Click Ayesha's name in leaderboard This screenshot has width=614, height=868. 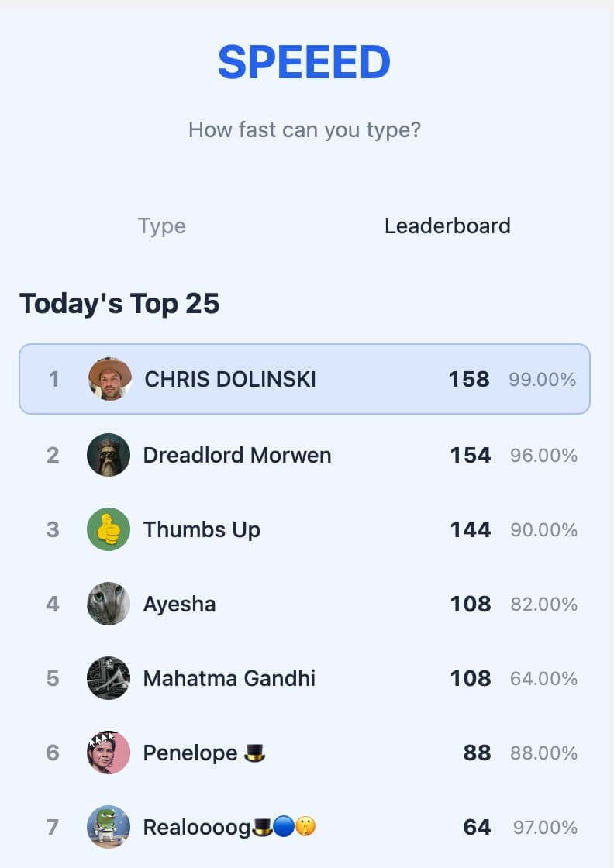pos(180,604)
